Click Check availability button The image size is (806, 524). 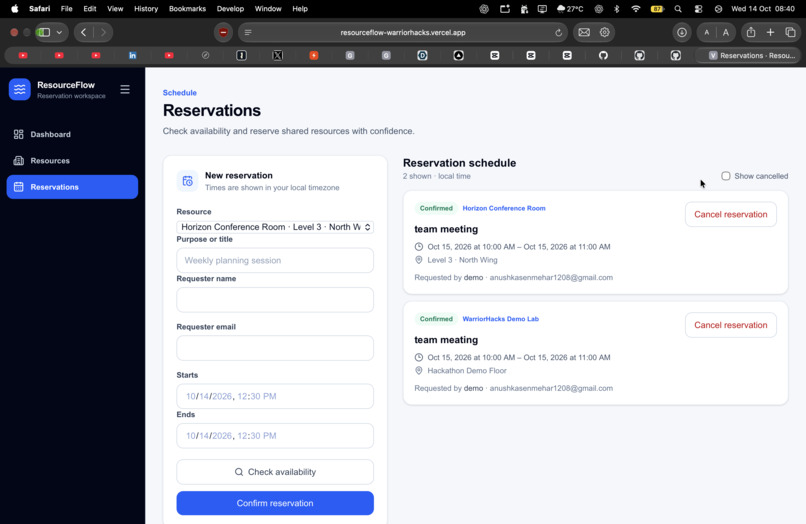coord(275,472)
